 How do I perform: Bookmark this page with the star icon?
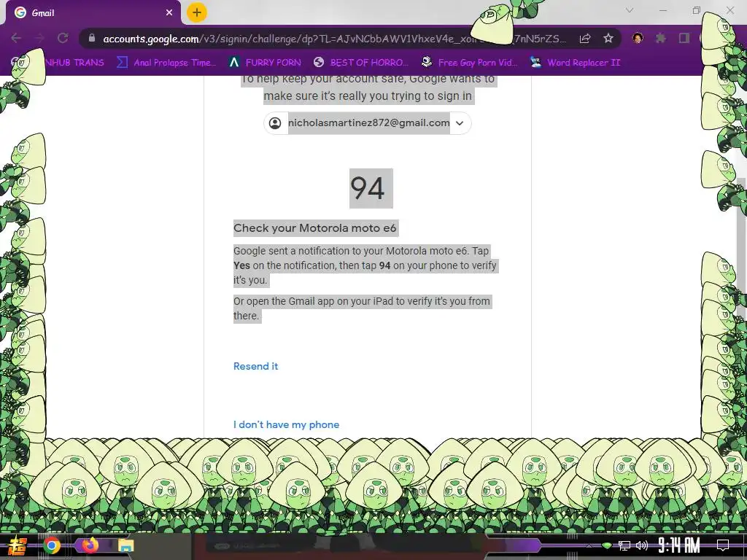(x=608, y=39)
